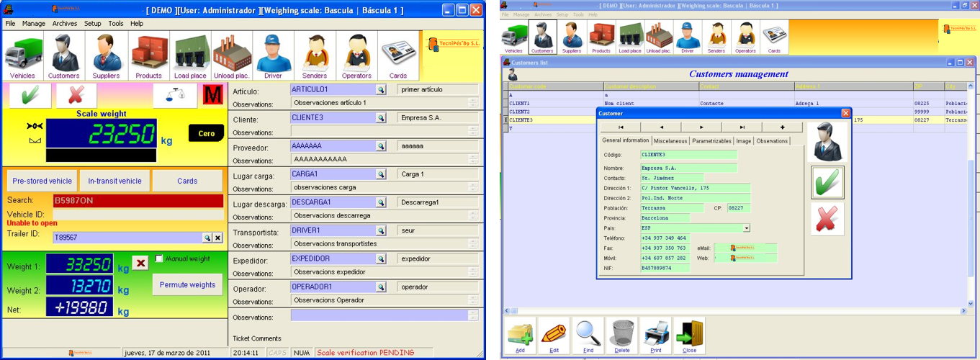The width and height of the screenshot is (980, 360).
Task: Open Senders in left window toolbar
Action: [x=315, y=56]
